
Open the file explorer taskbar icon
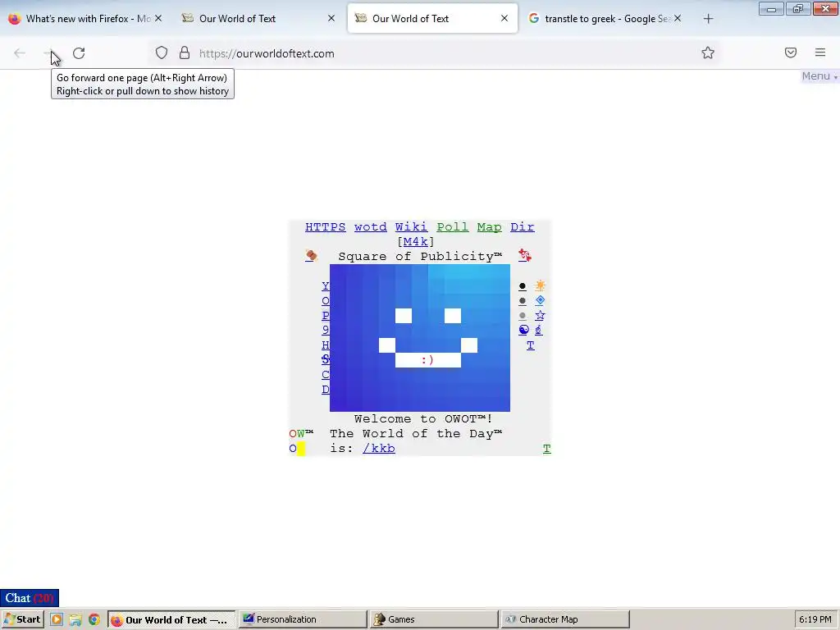75,619
